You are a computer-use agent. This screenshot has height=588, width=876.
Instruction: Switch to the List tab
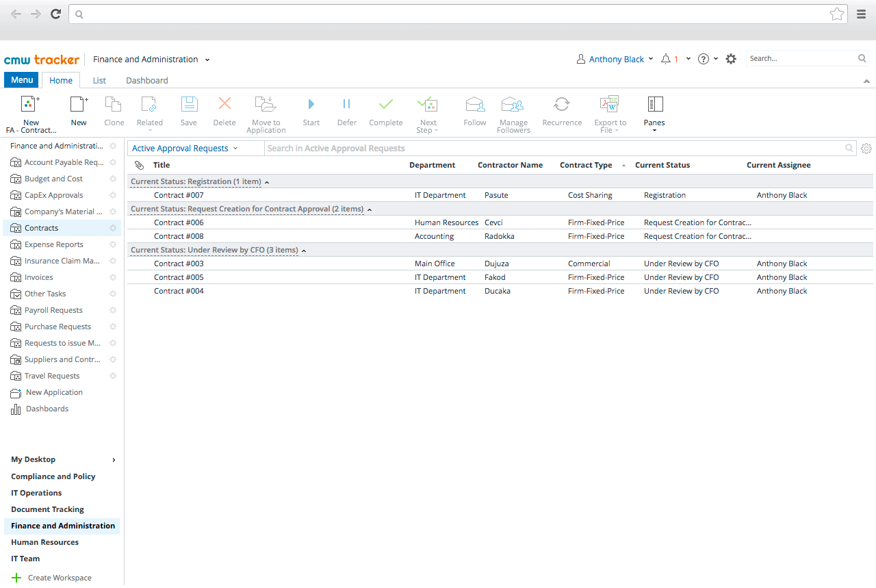click(99, 80)
